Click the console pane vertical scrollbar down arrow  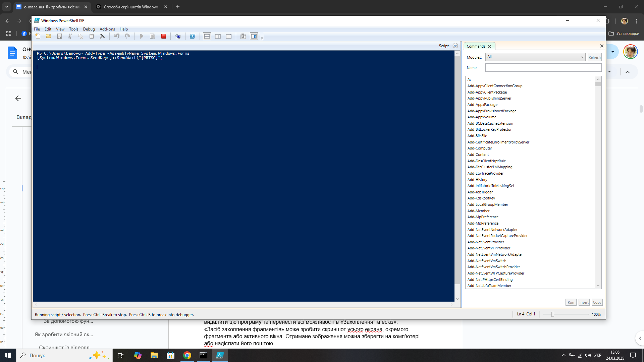click(x=457, y=299)
